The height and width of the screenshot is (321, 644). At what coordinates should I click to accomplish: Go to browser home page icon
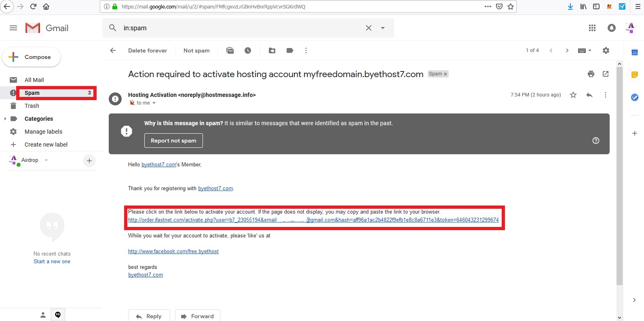tap(46, 6)
